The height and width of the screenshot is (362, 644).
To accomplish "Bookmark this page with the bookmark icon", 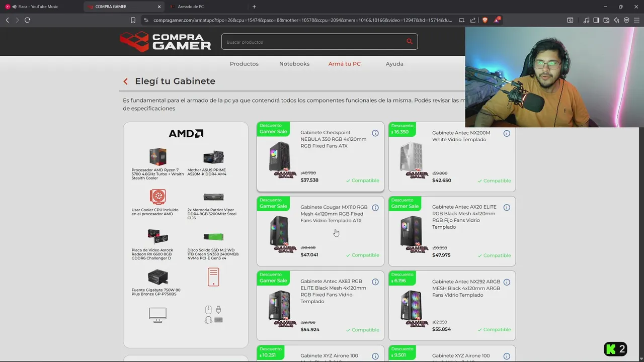I will click(x=133, y=20).
